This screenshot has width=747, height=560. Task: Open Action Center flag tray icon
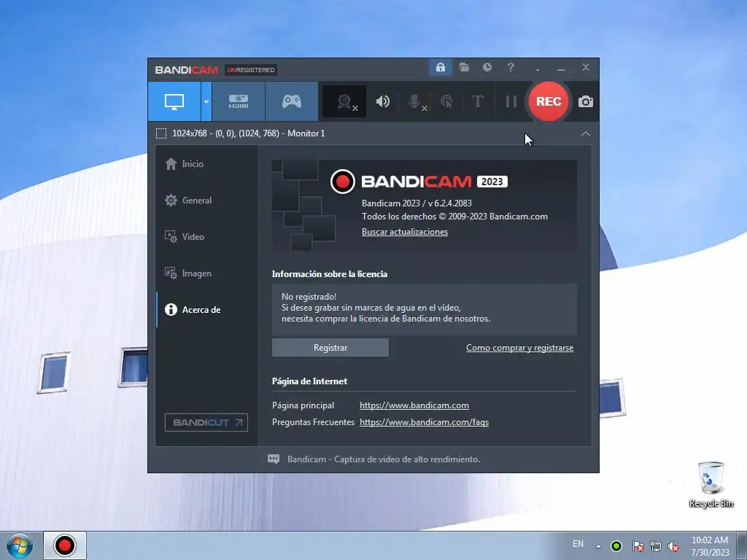pyautogui.click(x=638, y=546)
